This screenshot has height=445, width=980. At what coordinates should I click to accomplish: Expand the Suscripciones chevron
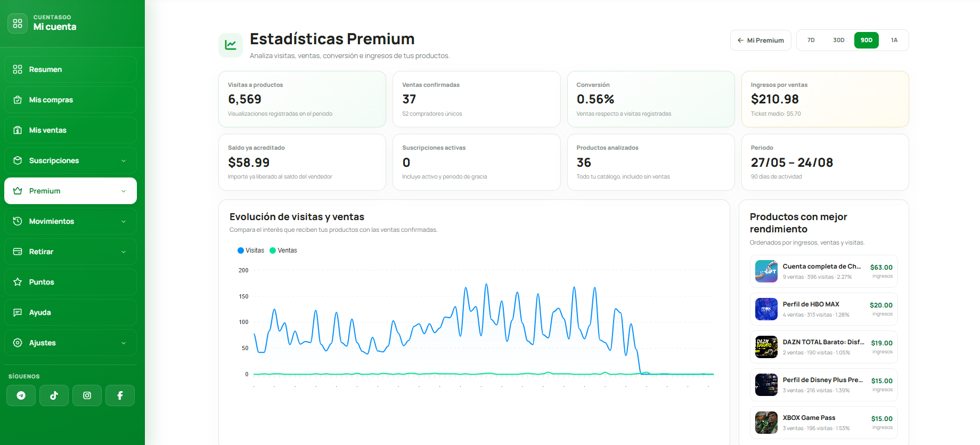point(124,161)
